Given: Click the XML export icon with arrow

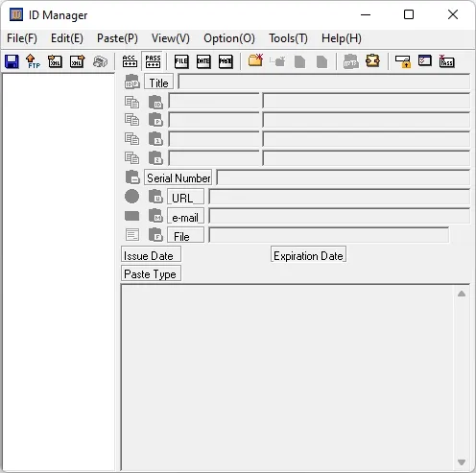Looking at the screenshot, I should pos(77,61).
